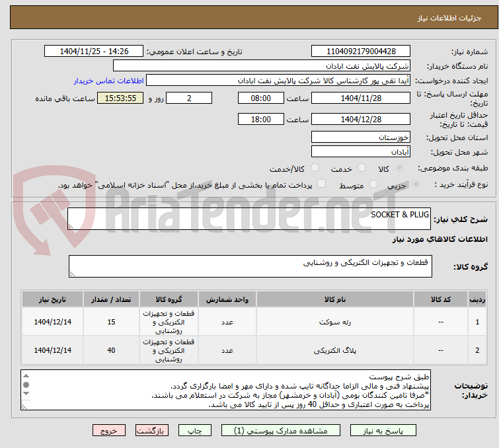Click the پاسخ به نیاز button
This screenshot has width=499, height=448.
pyautogui.click(x=383, y=431)
